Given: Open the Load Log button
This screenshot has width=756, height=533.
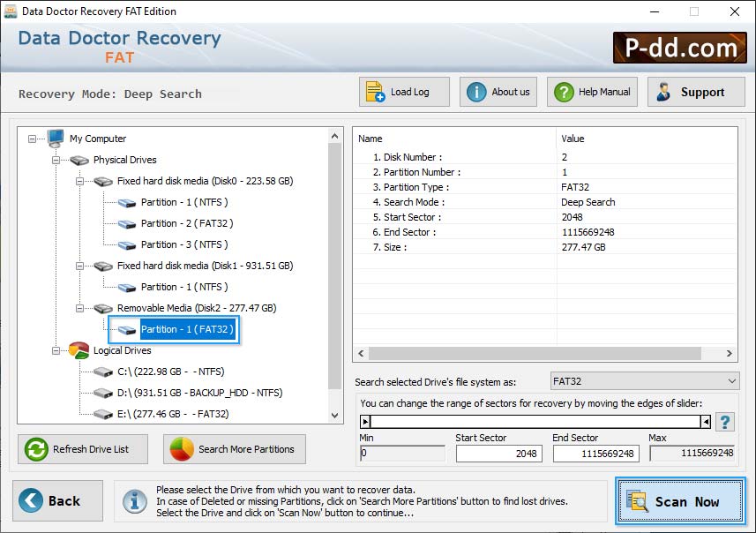Looking at the screenshot, I should point(404,92).
